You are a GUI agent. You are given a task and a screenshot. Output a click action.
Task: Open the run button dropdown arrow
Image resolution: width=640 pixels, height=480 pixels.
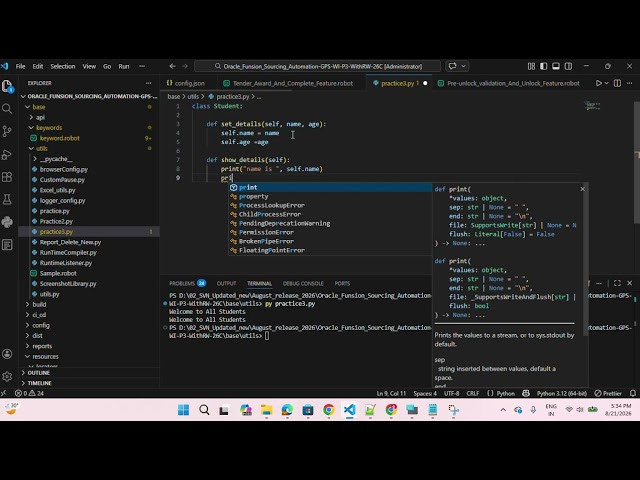click(x=607, y=83)
